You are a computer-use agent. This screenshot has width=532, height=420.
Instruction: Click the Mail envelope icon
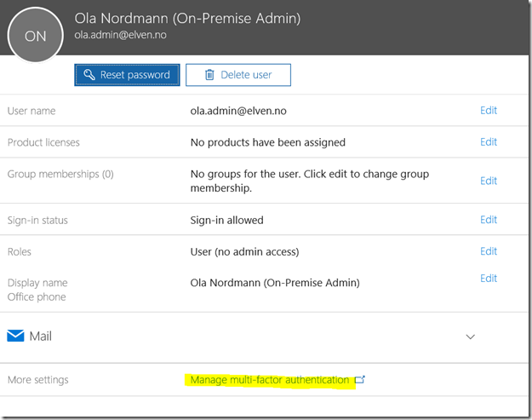15,337
